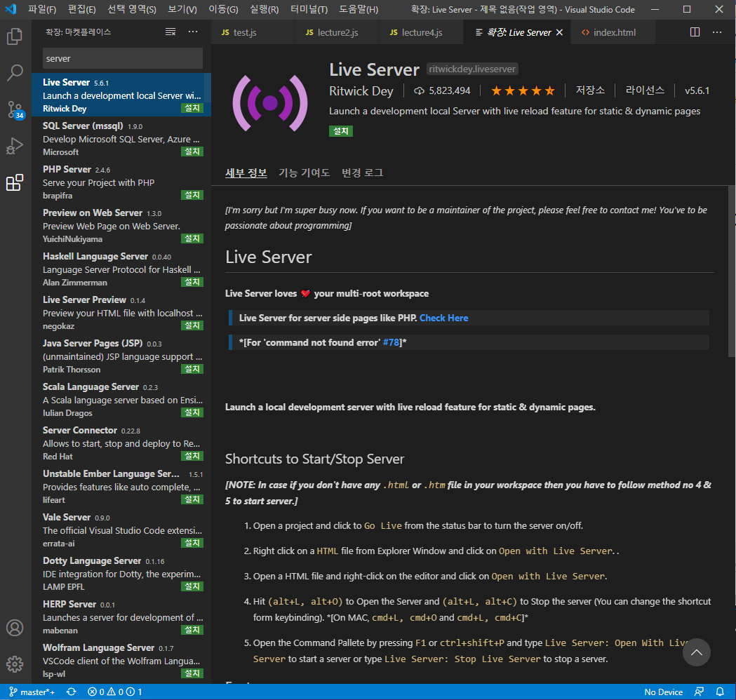Select the 세부 정보 details tab

pyautogui.click(x=246, y=173)
